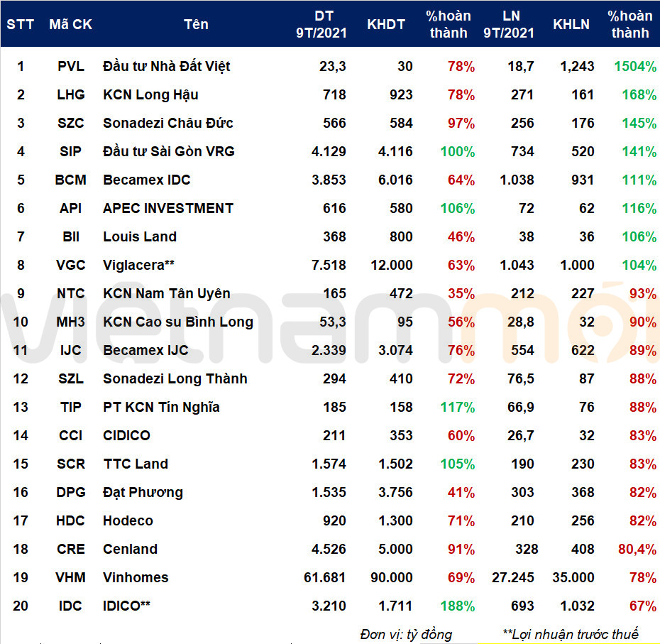The height and width of the screenshot is (644, 660).
Task: Select the name 'Đầu tư Nhà Đất Việt'
Action: tap(166, 66)
